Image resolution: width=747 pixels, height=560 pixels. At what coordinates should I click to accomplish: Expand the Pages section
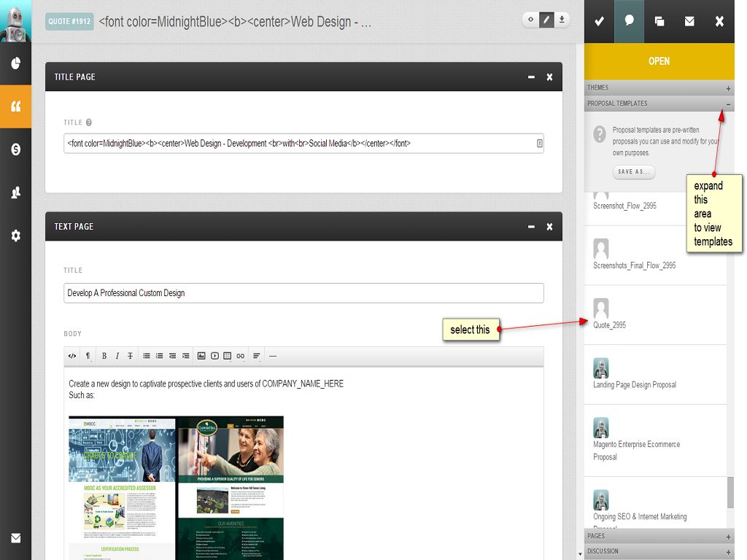[x=728, y=537]
